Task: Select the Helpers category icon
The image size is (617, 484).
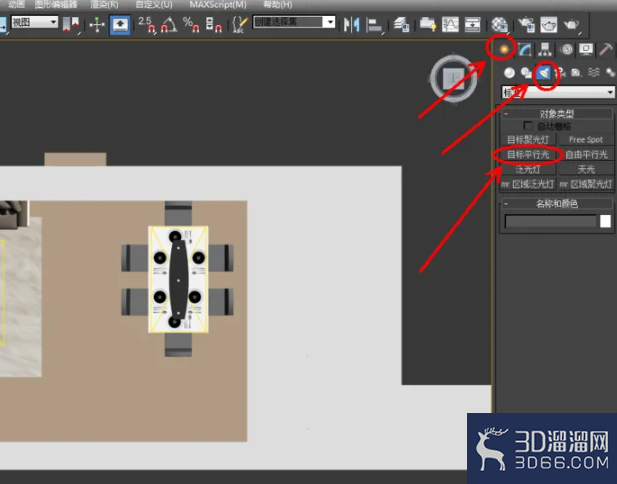Action: [x=576, y=73]
